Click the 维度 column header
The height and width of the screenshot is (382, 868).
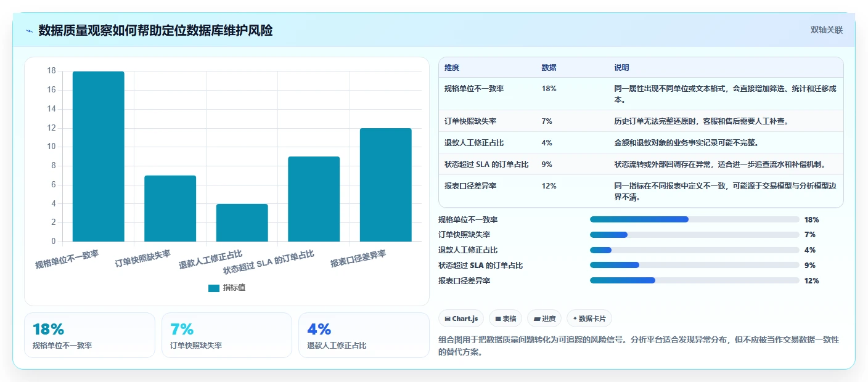click(452, 68)
